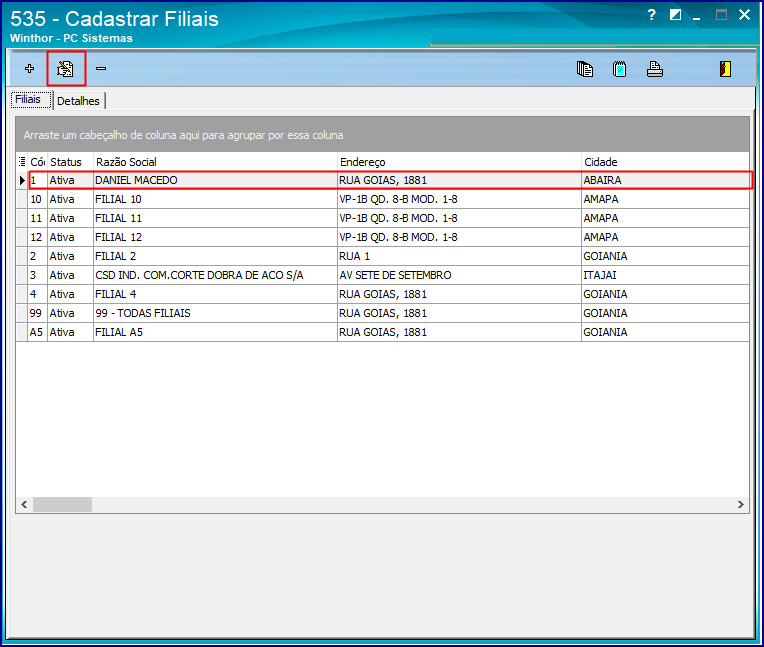Open the help question mark icon
The width and height of the screenshot is (764, 647).
(651, 15)
